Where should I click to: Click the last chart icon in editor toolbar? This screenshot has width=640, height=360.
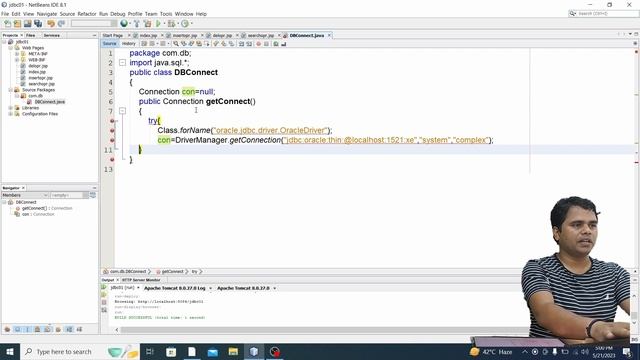[x=284, y=44]
